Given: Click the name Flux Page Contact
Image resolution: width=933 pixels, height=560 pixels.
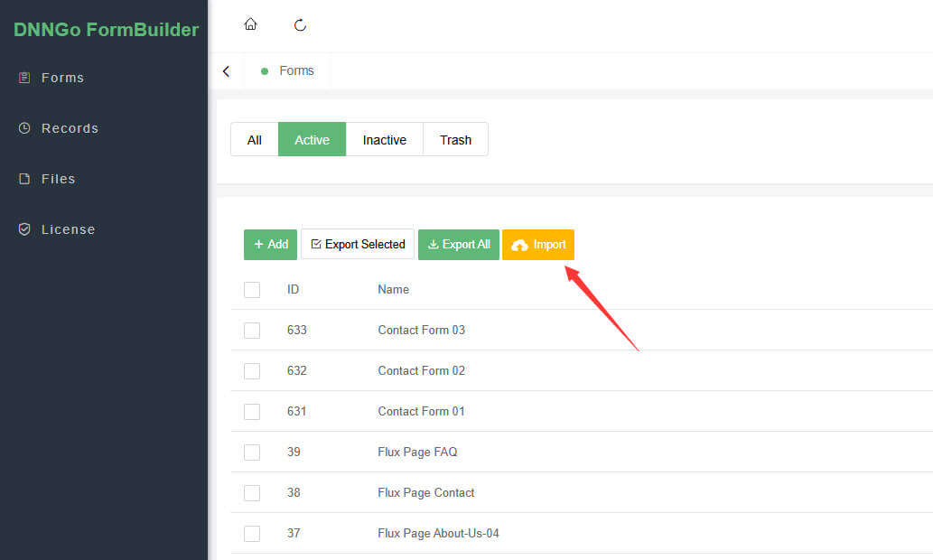Looking at the screenshot, I should click(426, 493).
